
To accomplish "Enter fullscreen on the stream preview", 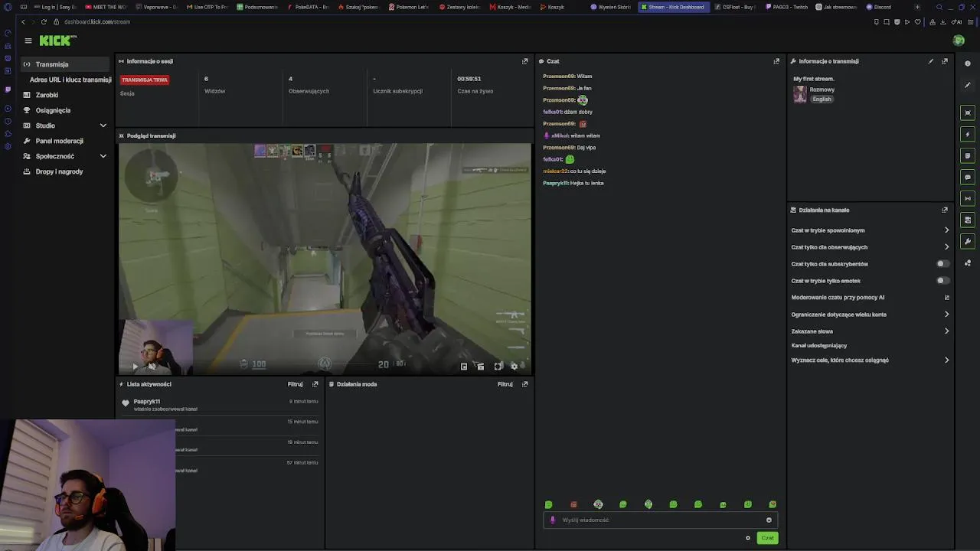I will tap(498, 367).
